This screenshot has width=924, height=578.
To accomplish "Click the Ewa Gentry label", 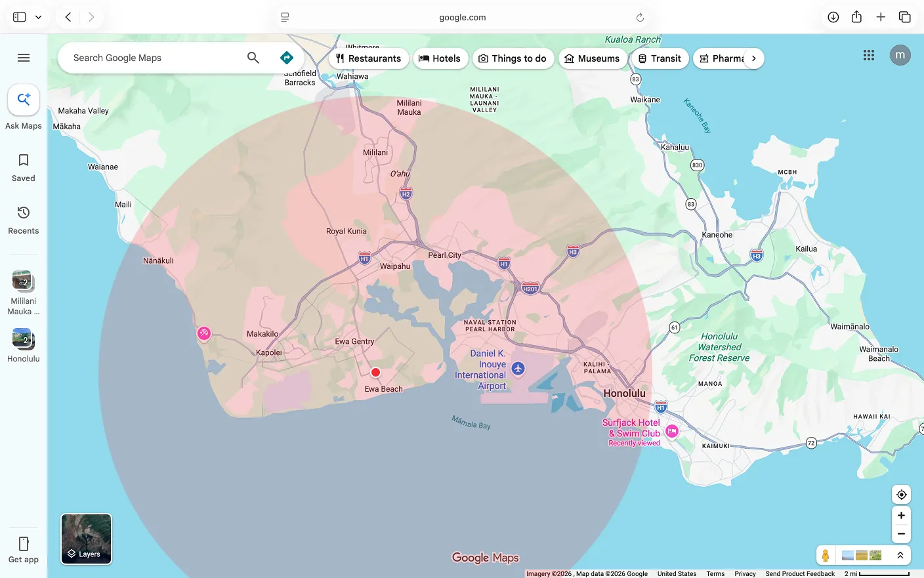I will [x=354, y=341].
